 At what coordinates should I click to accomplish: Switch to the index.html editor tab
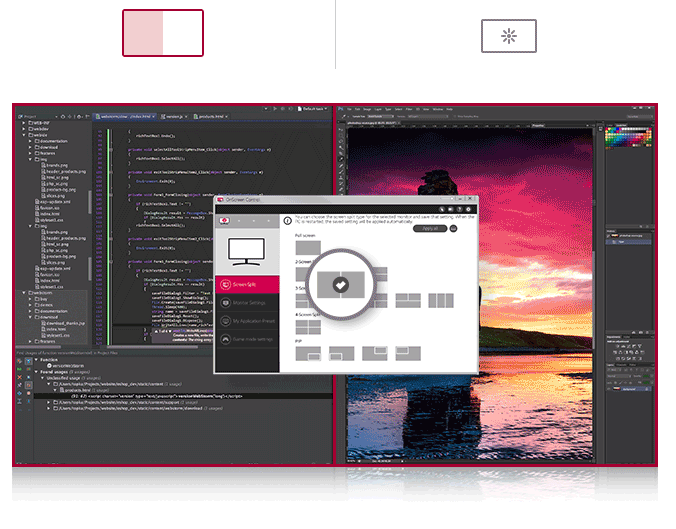pyautogui.click(x=125, y=116)
